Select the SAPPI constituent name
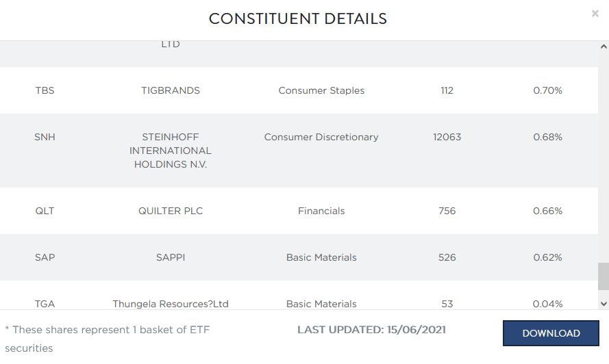609x364 pixels. (171, 257)
